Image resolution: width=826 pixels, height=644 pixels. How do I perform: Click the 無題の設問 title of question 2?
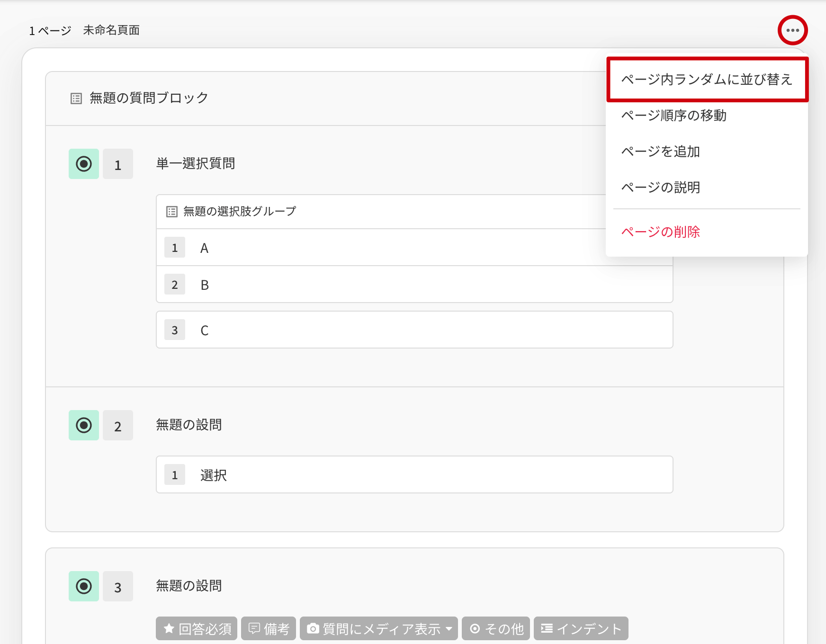[x=189, y=425]
